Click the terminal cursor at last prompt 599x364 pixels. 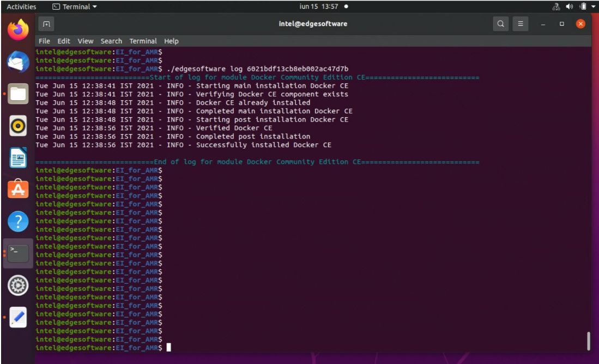(168, 347)
